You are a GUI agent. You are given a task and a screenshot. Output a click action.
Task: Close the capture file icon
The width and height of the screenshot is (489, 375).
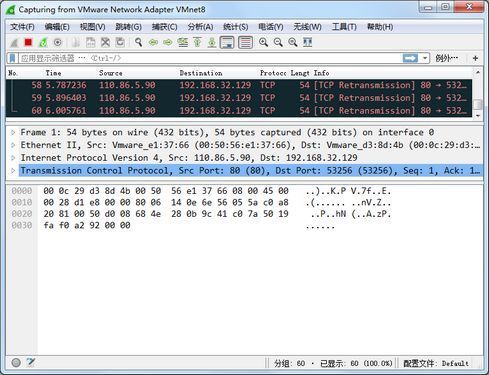[x=105, y=42]
